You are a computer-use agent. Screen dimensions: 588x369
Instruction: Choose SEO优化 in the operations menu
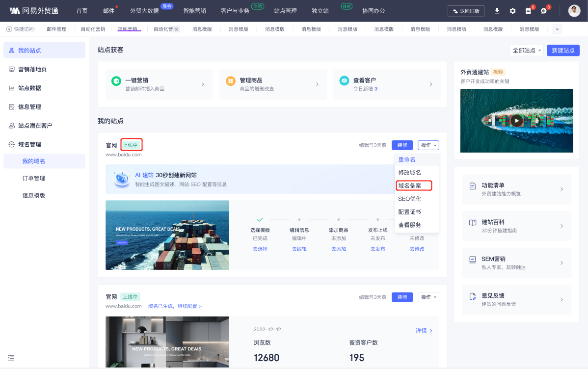410,199
